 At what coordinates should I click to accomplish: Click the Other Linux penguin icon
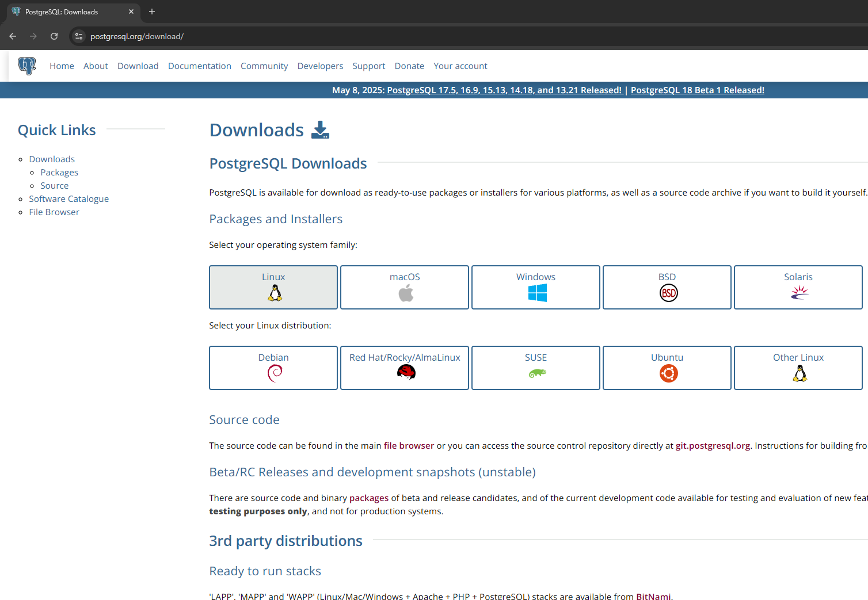(800, 374)
